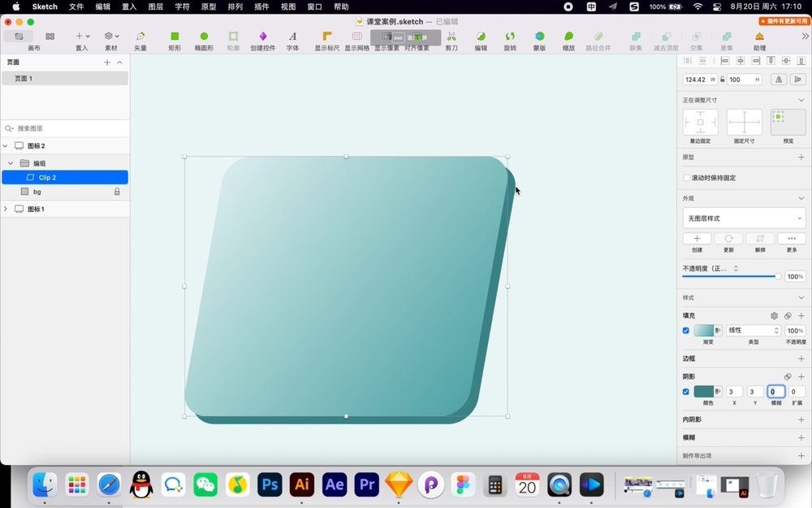812x508 pixels.
Task: Select the 剪刀 scissors tool
Action: [x=451, y=37]
